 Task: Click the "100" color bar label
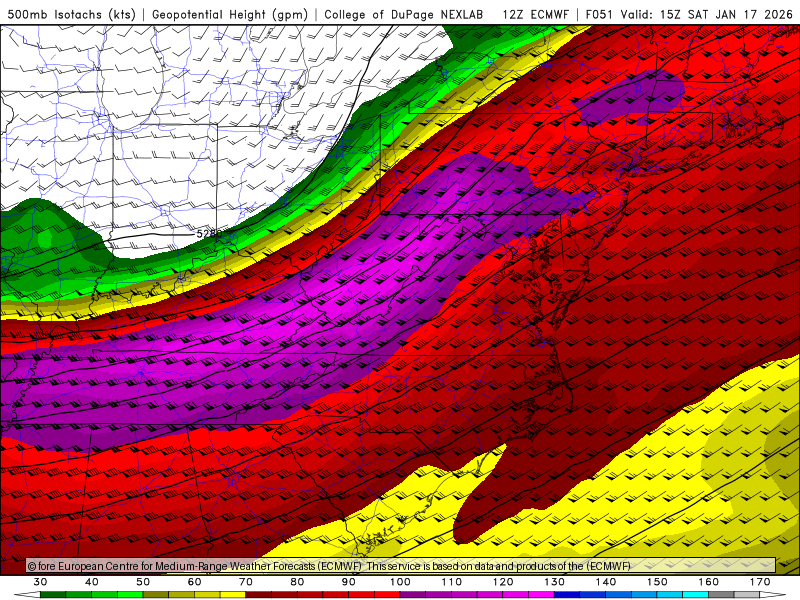point(401,582)
